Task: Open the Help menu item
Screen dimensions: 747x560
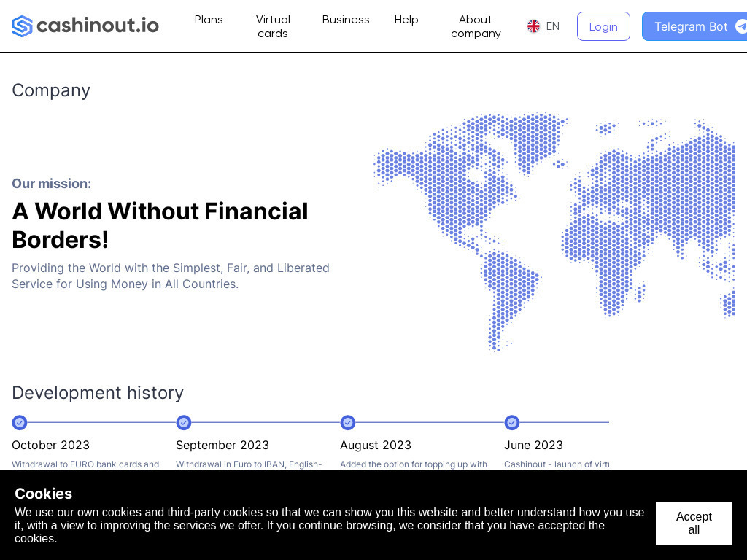Action: pos(406,20)
